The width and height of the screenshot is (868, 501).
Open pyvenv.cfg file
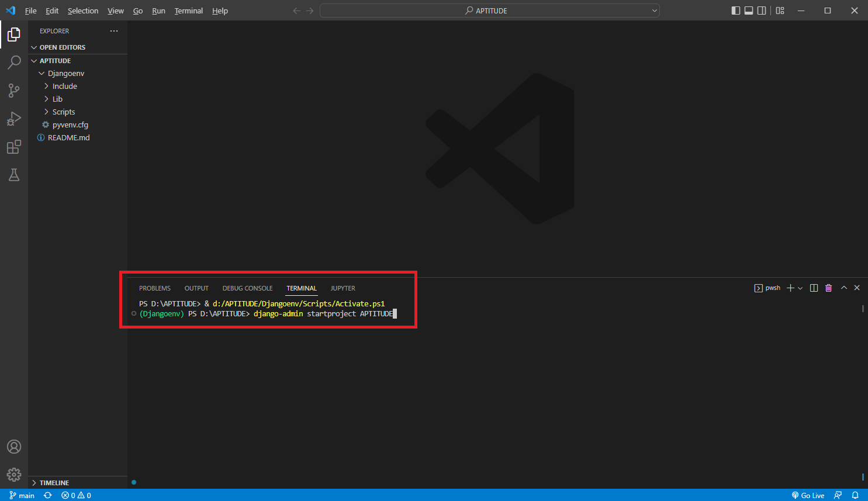[78, 125]
